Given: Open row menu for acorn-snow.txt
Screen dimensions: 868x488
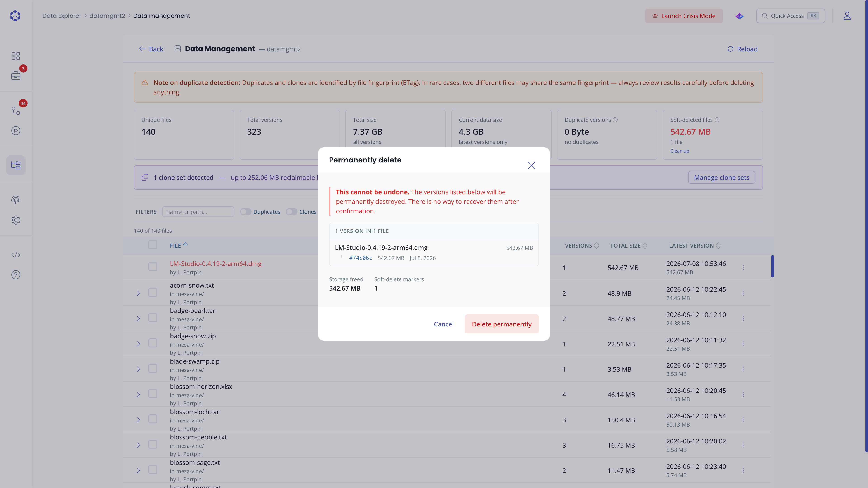Looking at the screenshot, I should (743, 293).
